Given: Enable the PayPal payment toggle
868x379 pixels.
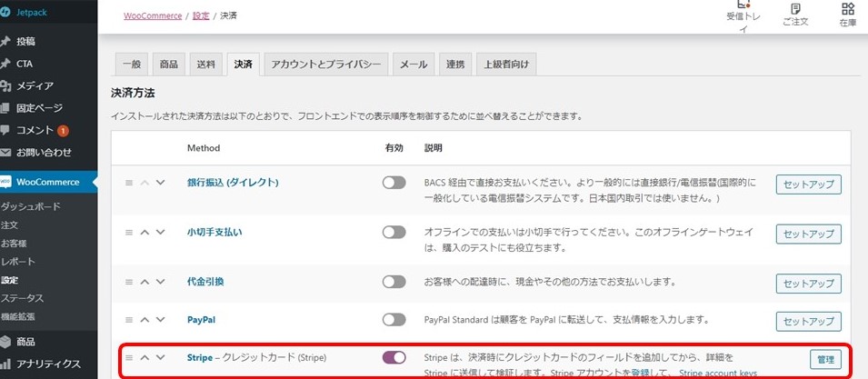Looking at the screenshot, I should (x=394, y=319).
